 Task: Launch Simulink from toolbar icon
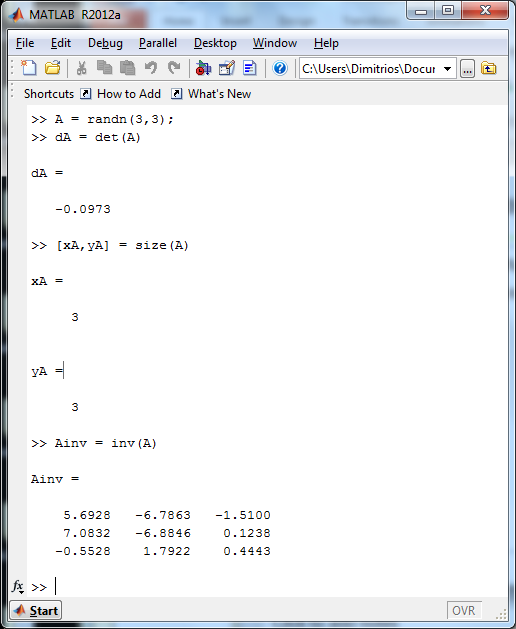(203, 68)
